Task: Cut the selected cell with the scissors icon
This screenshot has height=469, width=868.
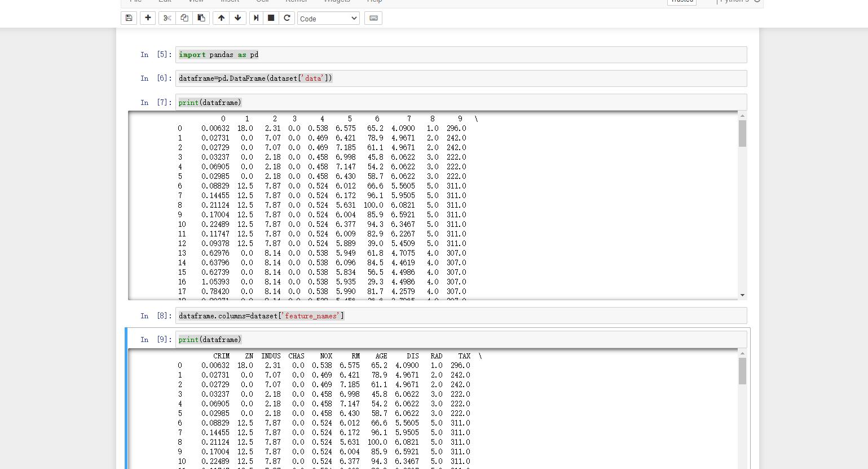Action: [167, 18]
